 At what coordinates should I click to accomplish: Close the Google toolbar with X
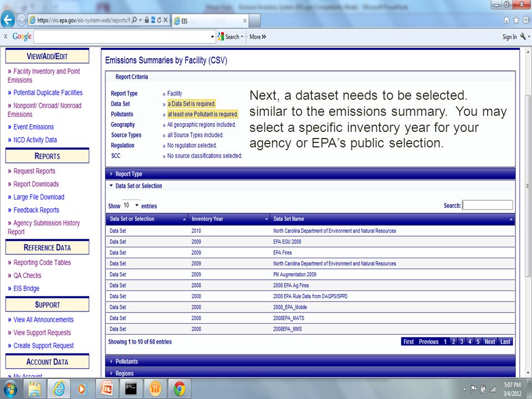click(x=6, y=37)
